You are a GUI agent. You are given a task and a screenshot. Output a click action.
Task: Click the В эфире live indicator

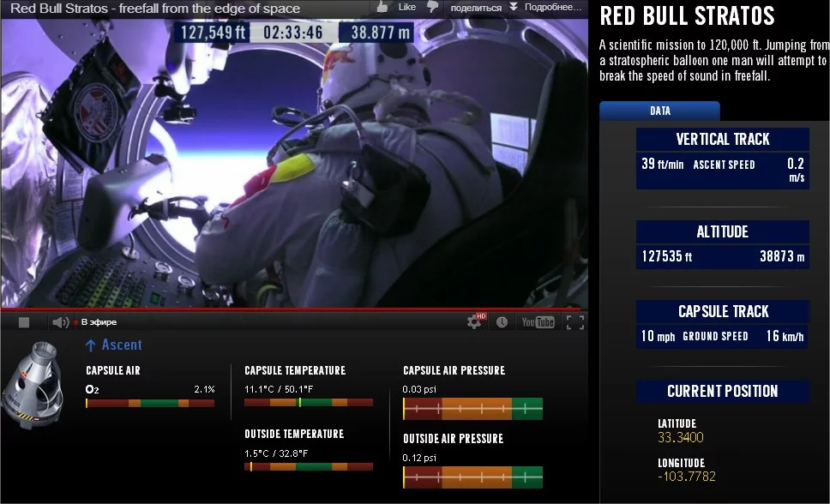[x=95, y=322]
